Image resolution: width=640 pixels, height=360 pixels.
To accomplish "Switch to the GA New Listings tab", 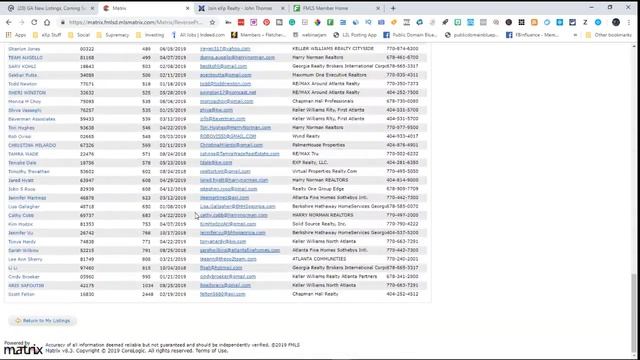I will click(x=51, y=8).
